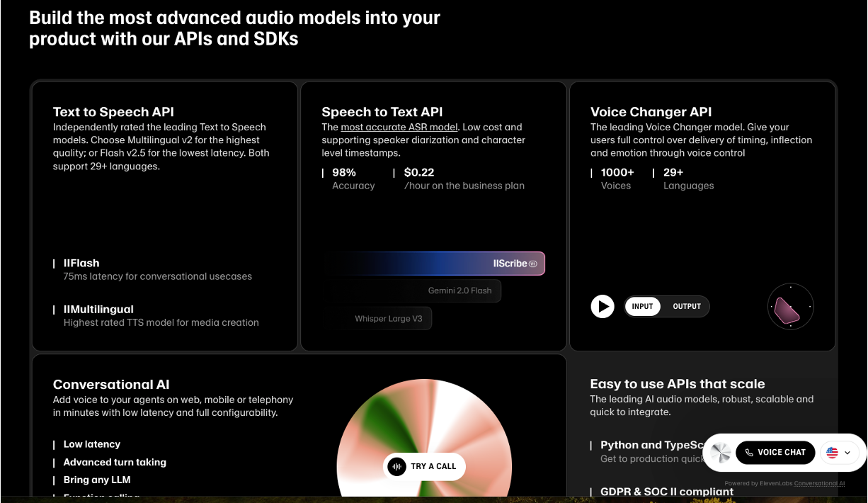
Task: Click the US flag language icon
Action: [x=832, y=453]
